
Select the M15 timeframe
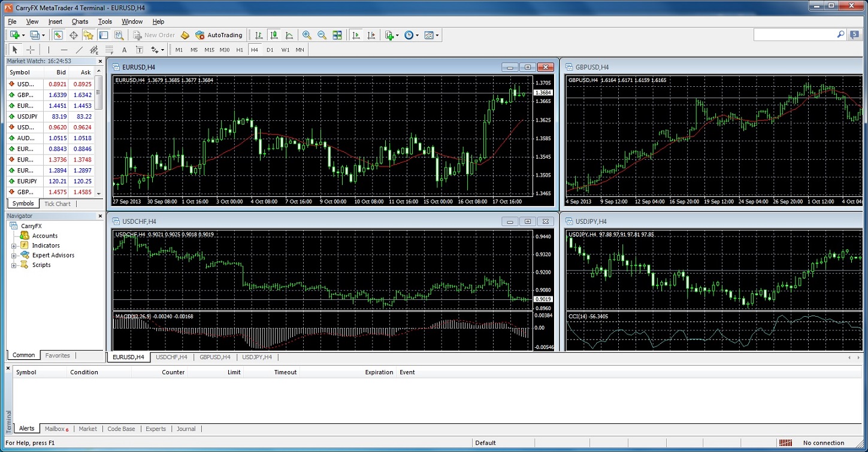coord(209,50)
